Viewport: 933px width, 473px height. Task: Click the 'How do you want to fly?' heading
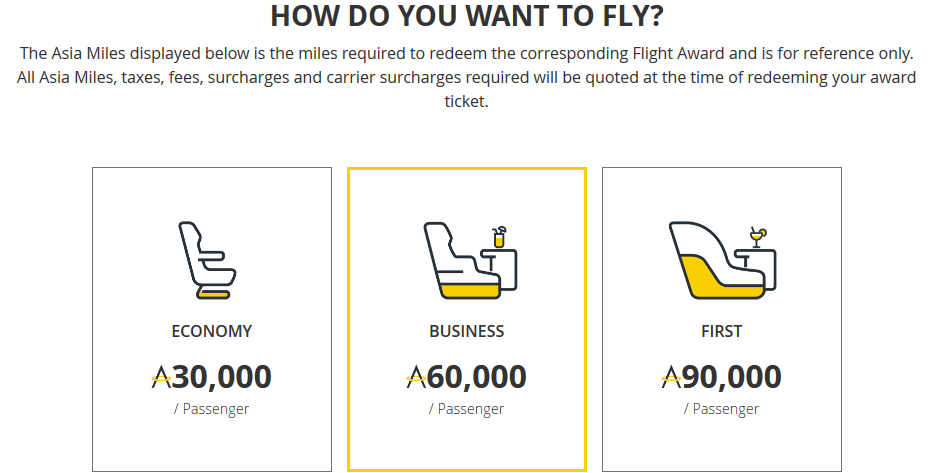[x=466, y=15]
